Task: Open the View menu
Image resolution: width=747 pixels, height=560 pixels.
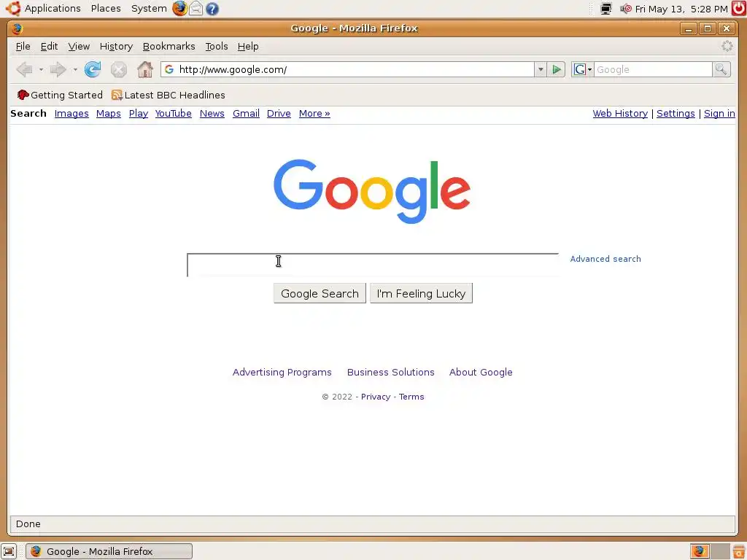Action: click(79, 46)
